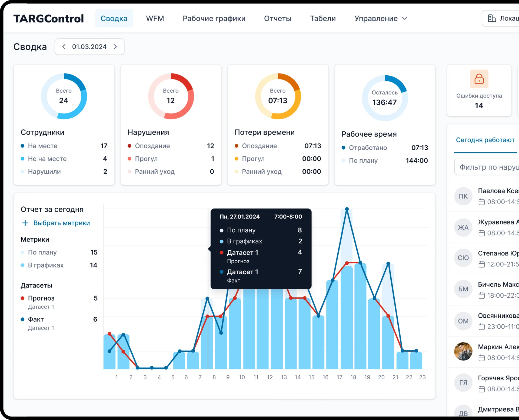Click the Выбрать метрики link
Screen dimensions: 519x420
click(61, 223)
